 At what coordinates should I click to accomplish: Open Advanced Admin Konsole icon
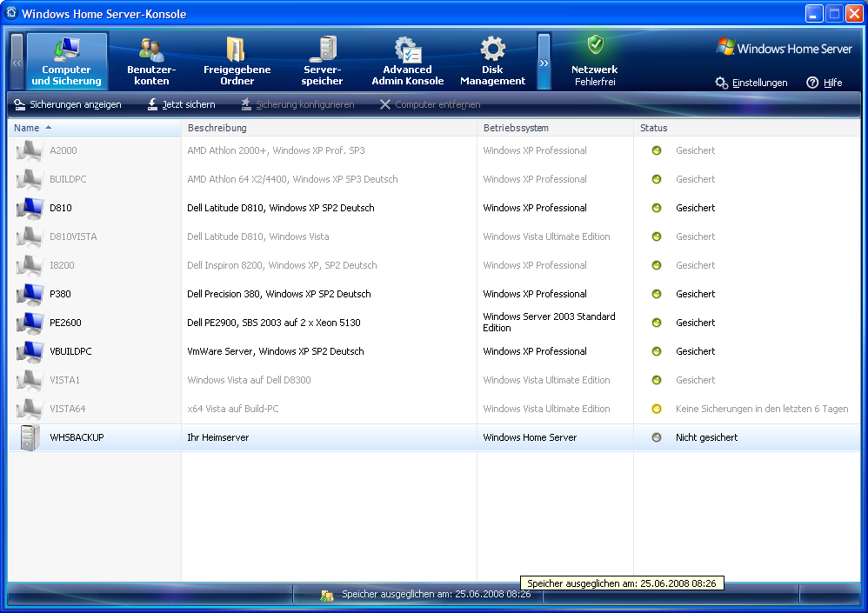[407, 49]
